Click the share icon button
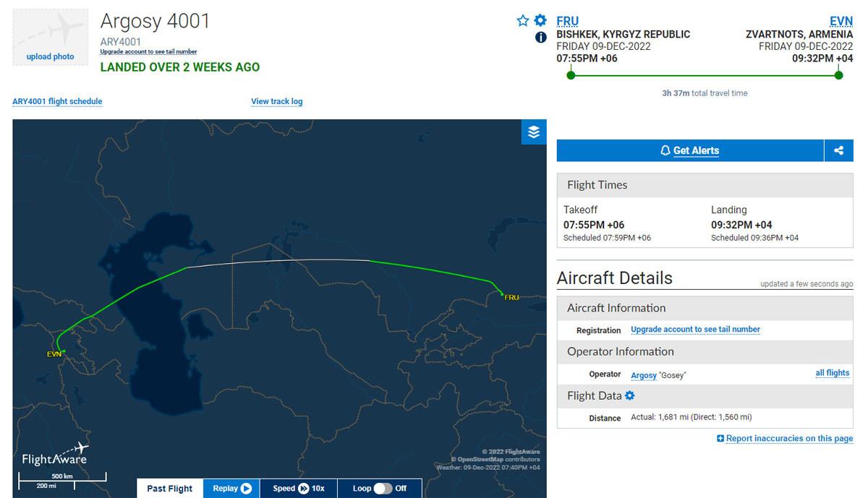Viewport: 868px width, 498px height. point(839,150)
